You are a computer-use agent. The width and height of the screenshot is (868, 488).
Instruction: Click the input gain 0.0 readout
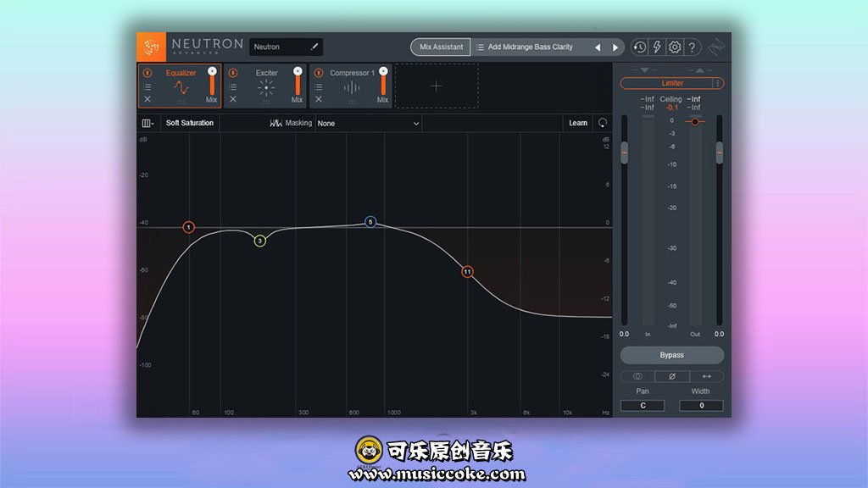tap(625, 334)
